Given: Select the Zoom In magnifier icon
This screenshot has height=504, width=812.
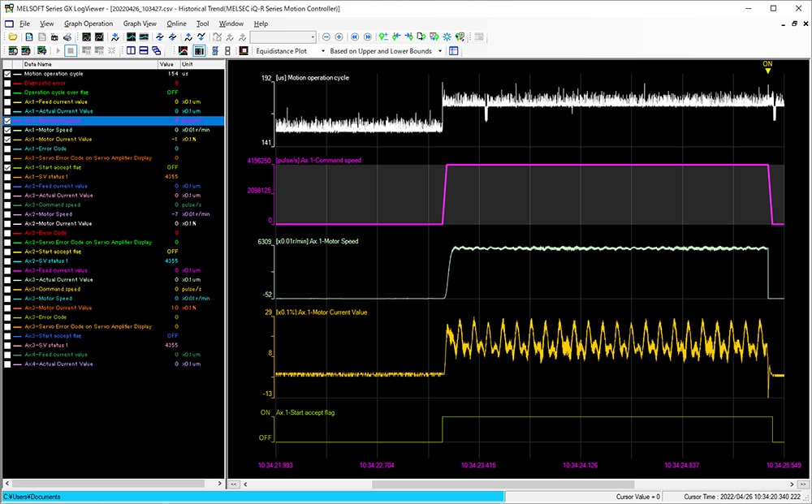Looking at the screenshot, I should (339, 37).
